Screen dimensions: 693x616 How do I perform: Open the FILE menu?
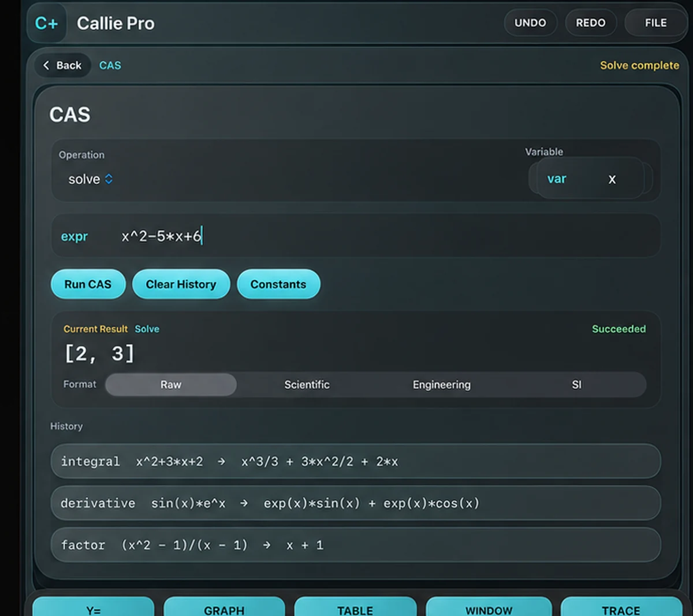655,23
